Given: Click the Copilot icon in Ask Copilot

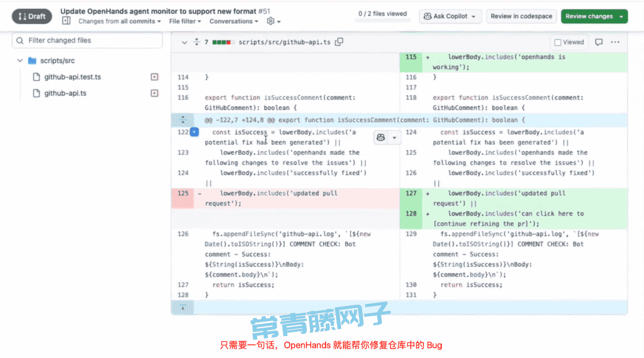Looking at the screenshot, I should 428,17.
